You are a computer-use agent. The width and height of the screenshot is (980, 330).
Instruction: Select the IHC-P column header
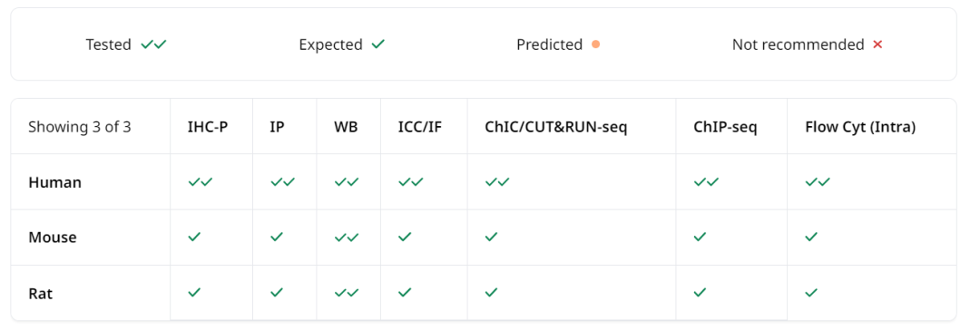pos(208,128)
